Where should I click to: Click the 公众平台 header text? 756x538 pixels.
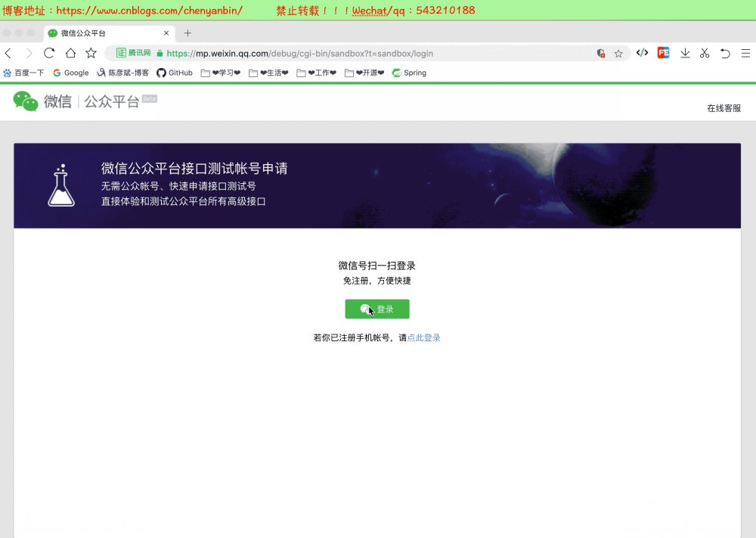point(112,101)
